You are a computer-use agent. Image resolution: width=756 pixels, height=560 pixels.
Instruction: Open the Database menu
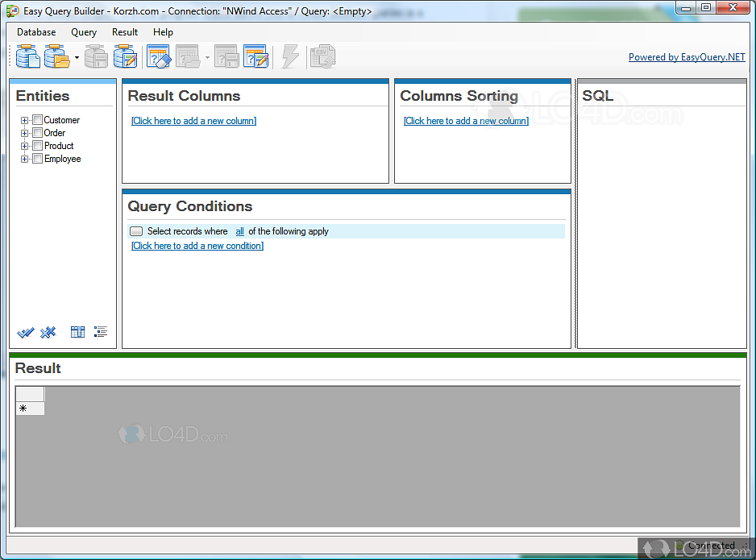36,32
